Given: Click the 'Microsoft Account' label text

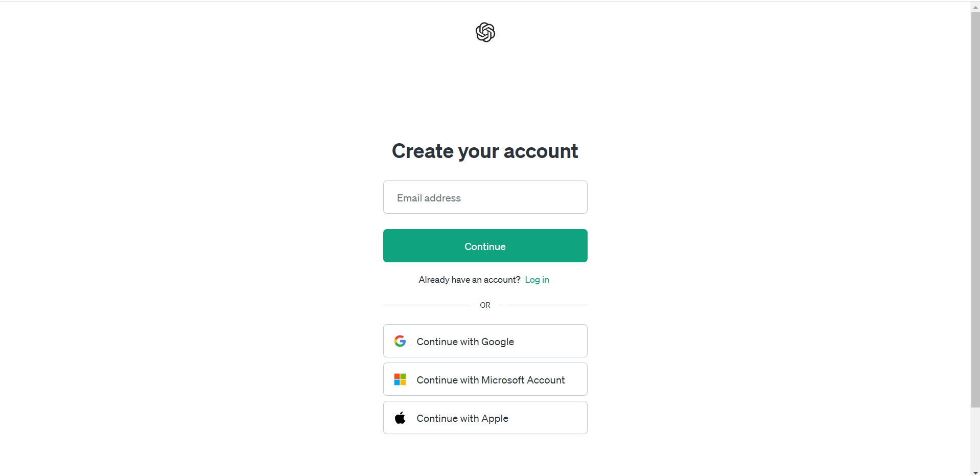Looking at the screenshot, I should 523,380.
